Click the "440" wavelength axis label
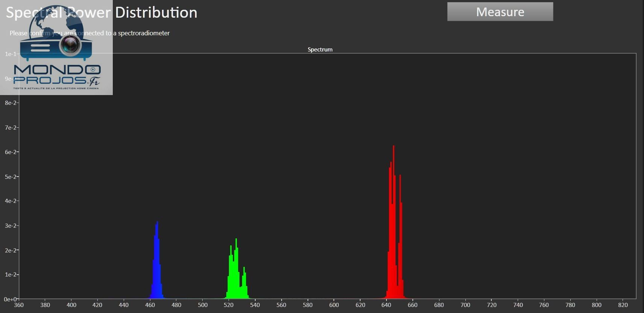Viewport: 644px width, 313px height. (124, 305)
